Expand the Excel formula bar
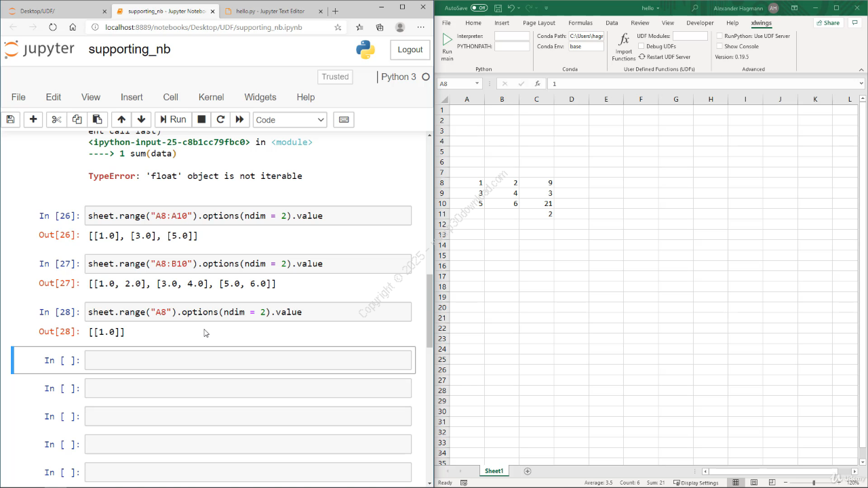This screenshot has height=488, width=868. coord(861,83)
